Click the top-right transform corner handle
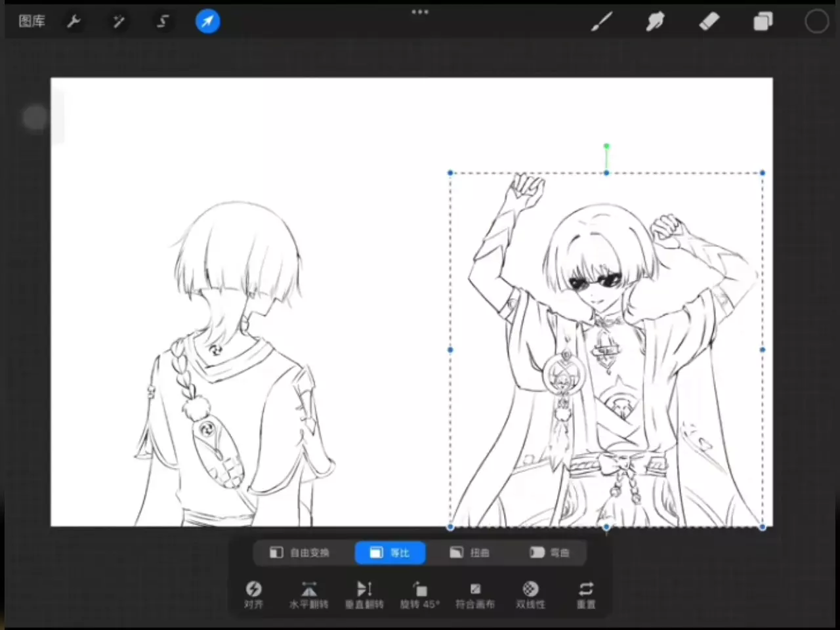This screenshot has height=630, width=840. coord(763,173)
